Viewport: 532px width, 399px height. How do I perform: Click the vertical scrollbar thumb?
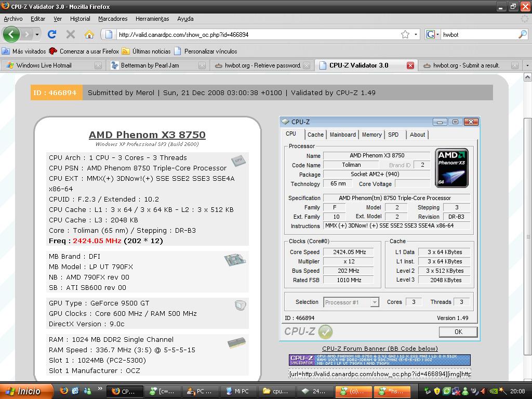pos(528,236)
